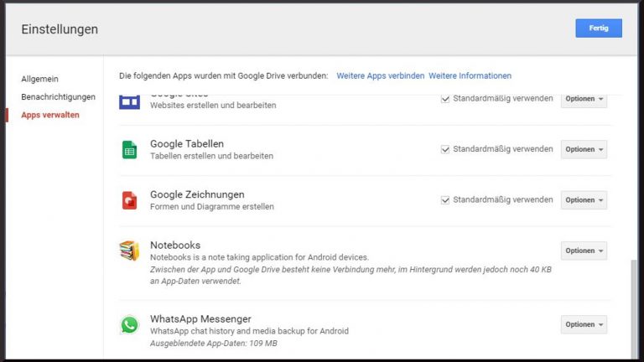Open Optionen dropdown for Google Sites
644x362 pixels.
(584, 99)
